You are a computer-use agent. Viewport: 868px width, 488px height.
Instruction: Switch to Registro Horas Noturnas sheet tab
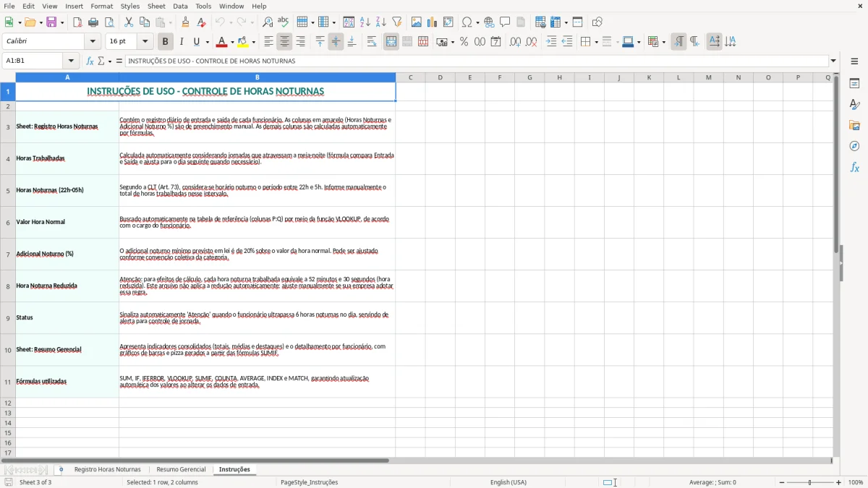108,470
